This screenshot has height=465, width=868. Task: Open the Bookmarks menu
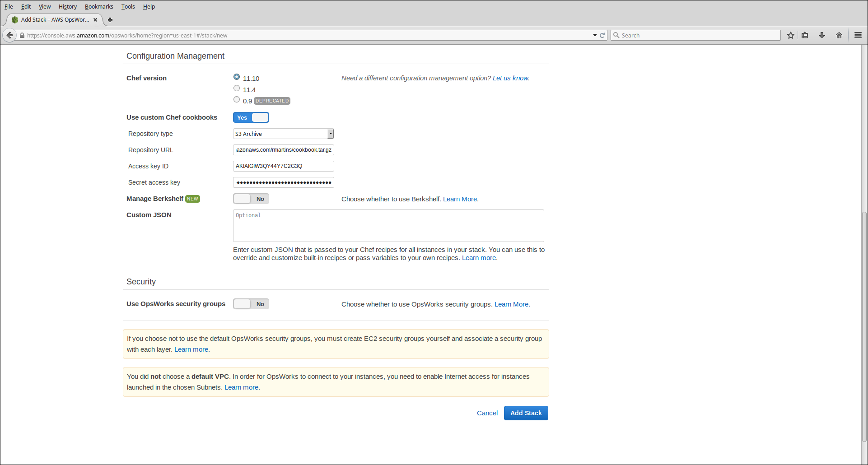click(99, 7)
